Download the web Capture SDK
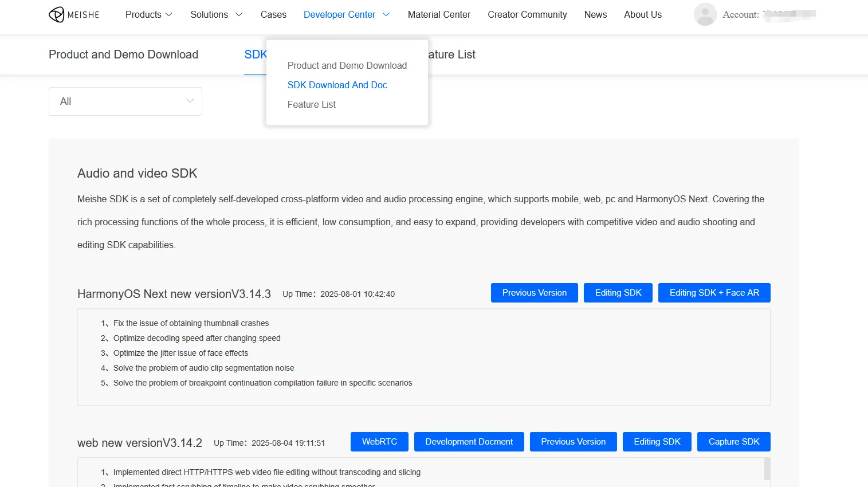Screen dimensions: 868x487 [x=733, y=442]
